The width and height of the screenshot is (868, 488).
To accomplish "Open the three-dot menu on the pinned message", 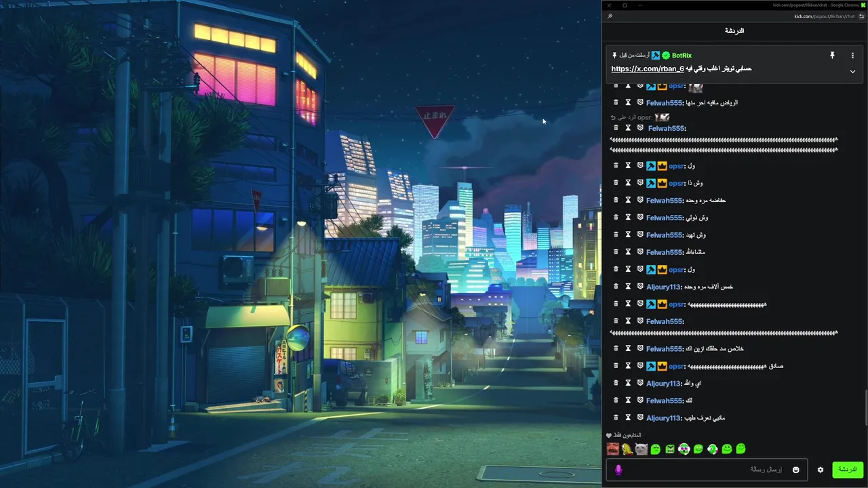I will (852, 56).
